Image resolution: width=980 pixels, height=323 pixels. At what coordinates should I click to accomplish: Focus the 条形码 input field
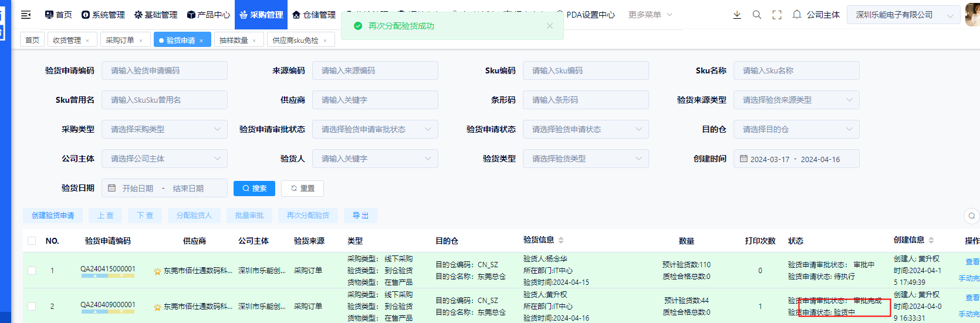[x=586, y=100]
